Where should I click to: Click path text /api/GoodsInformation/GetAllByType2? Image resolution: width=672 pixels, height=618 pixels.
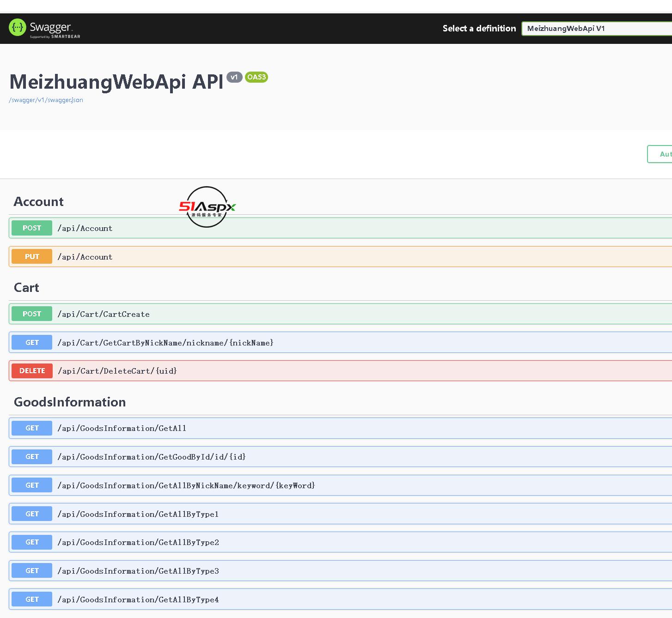(x=138, y=542)
